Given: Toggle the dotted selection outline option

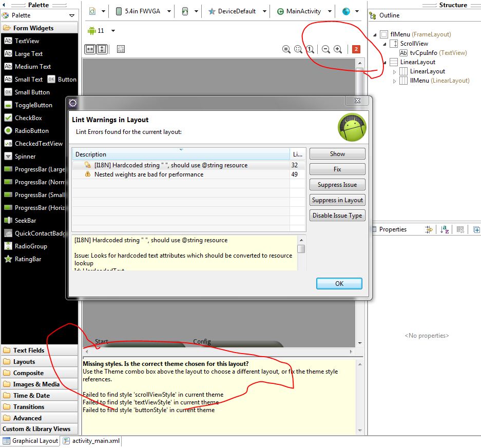Looking at the screenshot, I should (121, 49).
